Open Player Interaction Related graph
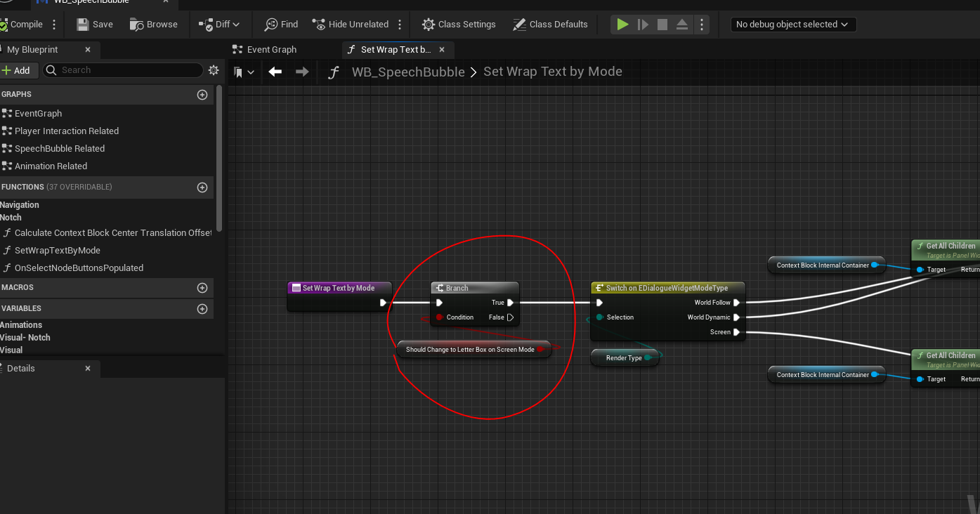Viewport: 980px width, 514px height. tap(67, 131)
